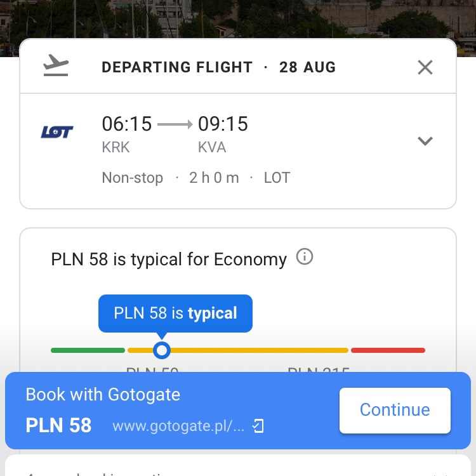This screenshot has height=476, width=476.
Task: Click the blue price marker on slider
Action: [162, 350]
